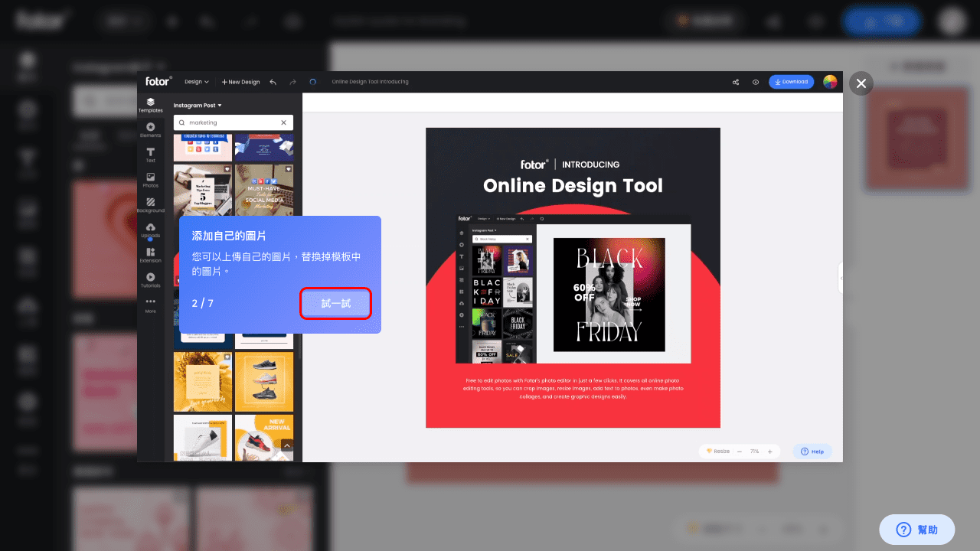Close the tutorial overlay with the X
Image resolution: width=980 pixels, height=551 pixels.
tap(861, 83)
